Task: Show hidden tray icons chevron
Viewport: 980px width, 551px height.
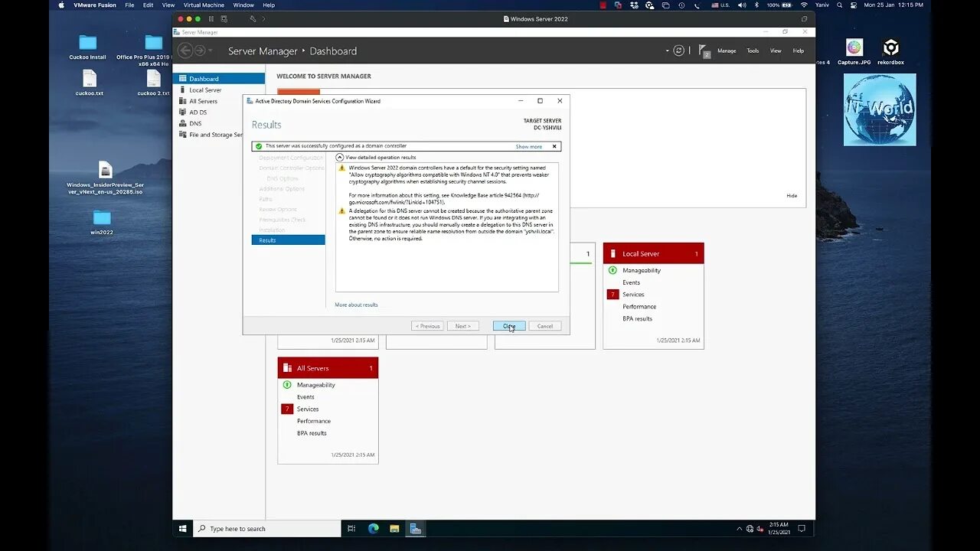Action: coord(740,529)
